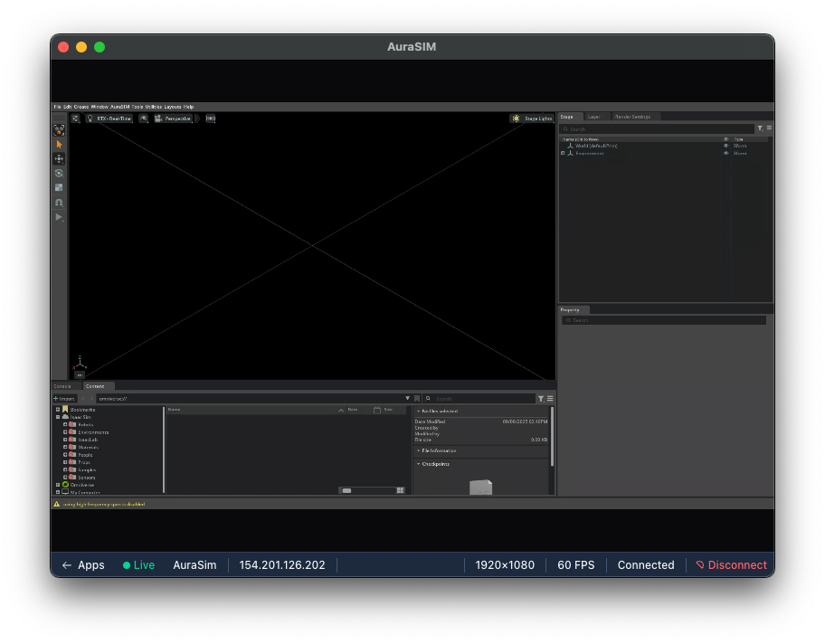Select the Scale tool in the left toolbar
Image resolution: width=825 pixels, height=644 pixels.
(59, 187)
